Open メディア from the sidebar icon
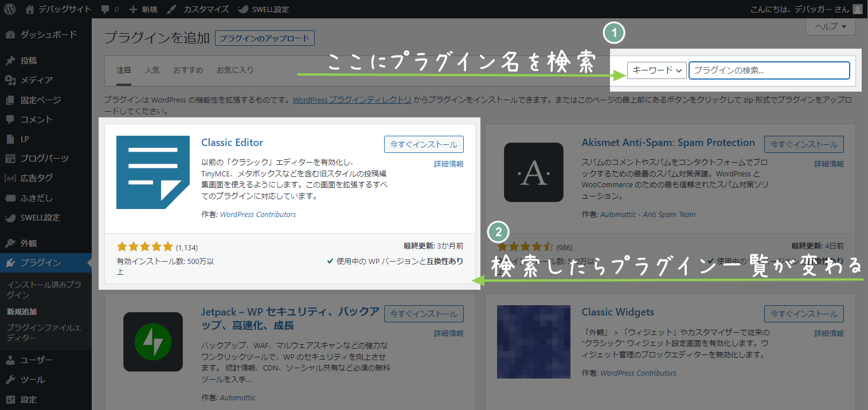Viewport: 868px width, 410px height. pos(11,80)
